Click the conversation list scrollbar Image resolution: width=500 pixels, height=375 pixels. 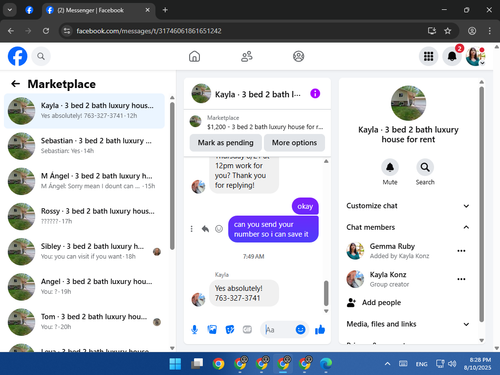click(172, 176)
